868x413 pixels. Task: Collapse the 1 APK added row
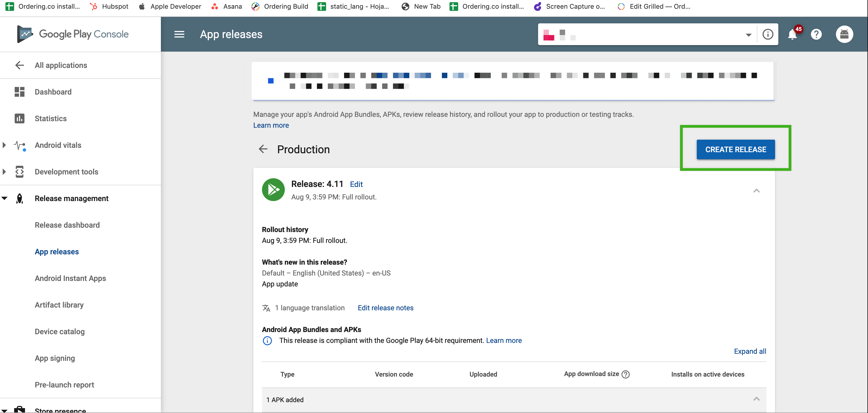756,399
